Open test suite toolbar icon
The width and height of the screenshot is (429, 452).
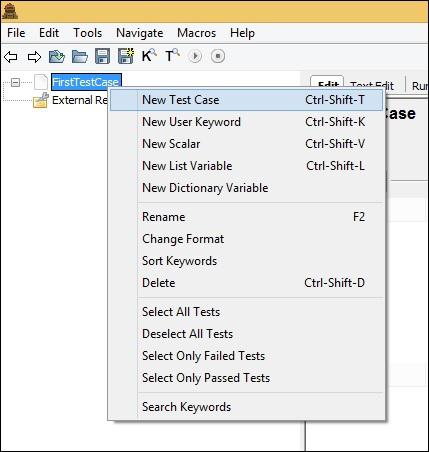[57, 56]
